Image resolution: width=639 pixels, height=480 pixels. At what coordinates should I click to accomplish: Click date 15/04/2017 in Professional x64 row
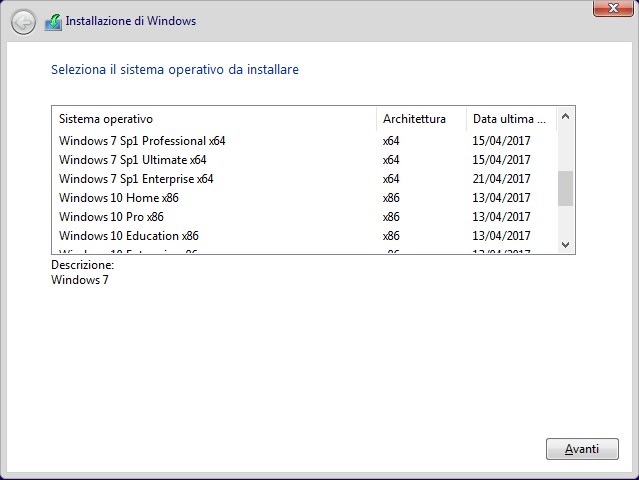coord(501,141)
